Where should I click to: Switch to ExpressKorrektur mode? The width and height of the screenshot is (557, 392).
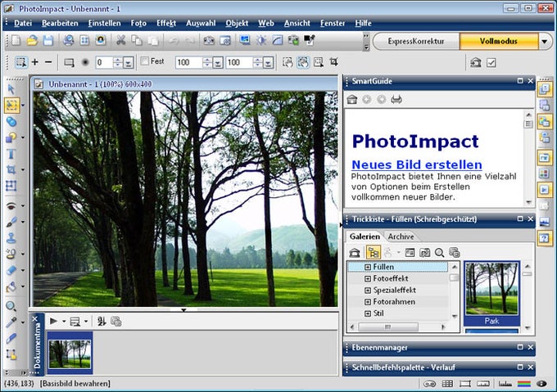point(416,41)
